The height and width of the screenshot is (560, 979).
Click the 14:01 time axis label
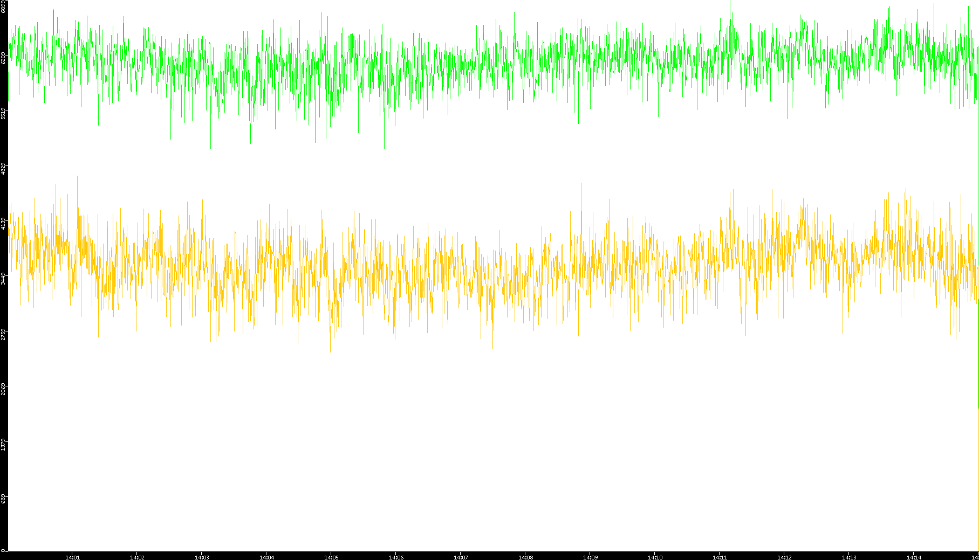[72, 557]
